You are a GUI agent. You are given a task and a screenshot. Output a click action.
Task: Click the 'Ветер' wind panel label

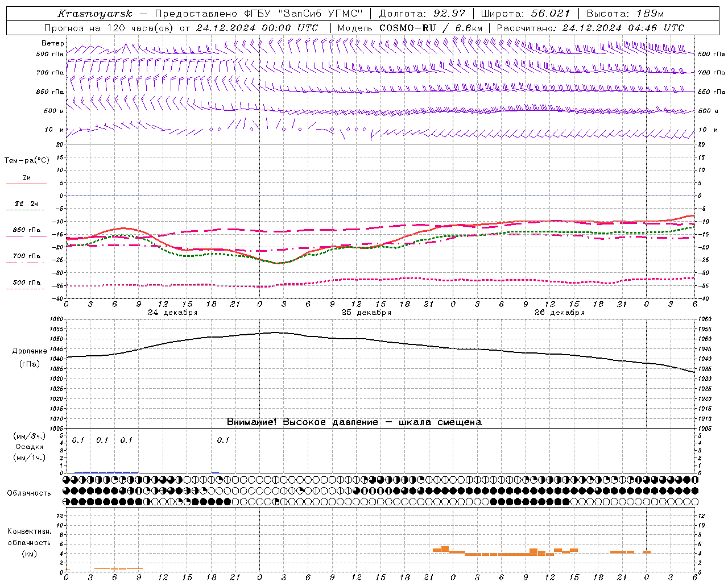tap(53, 43)
